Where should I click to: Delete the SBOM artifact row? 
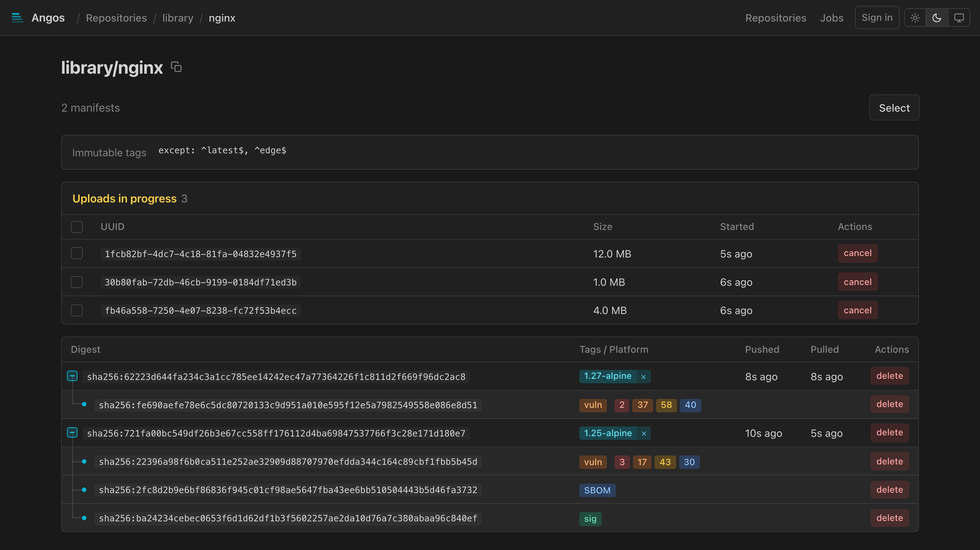[890, 490]
